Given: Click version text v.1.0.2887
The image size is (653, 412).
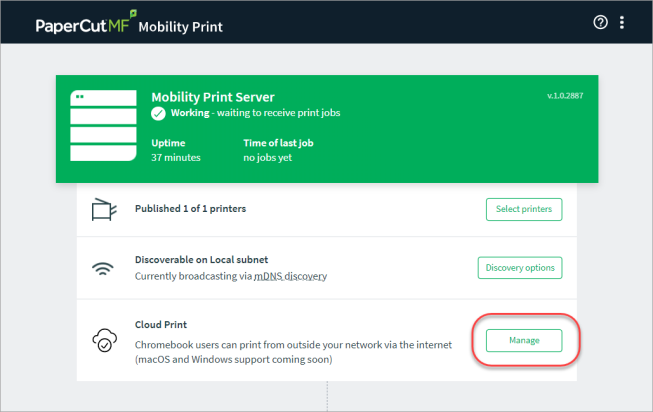Looking at the screenshot, I should [565, 96].
